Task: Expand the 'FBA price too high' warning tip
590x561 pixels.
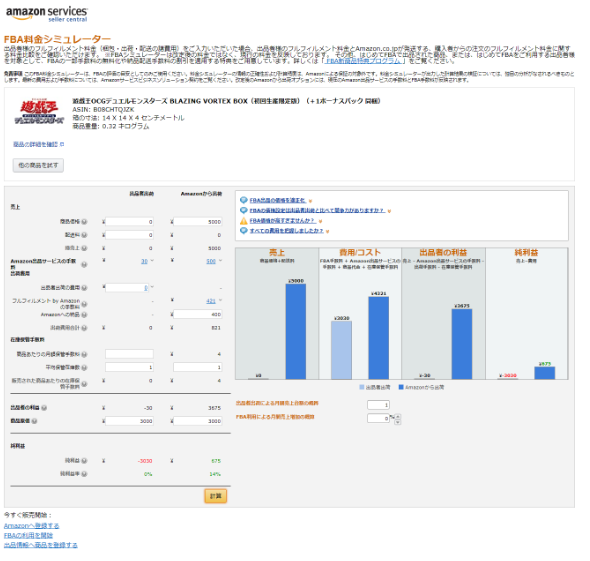Action: tap(320, 221)
